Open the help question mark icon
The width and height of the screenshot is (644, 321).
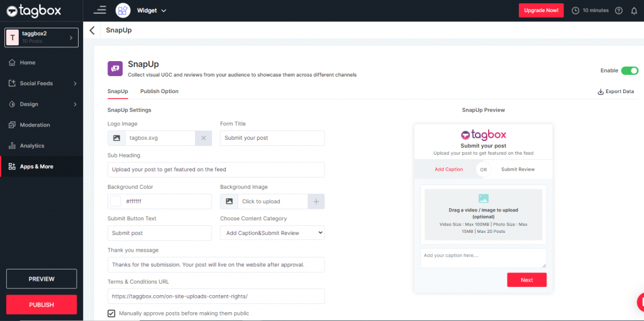pyautogui.click(x=619, y=11)
